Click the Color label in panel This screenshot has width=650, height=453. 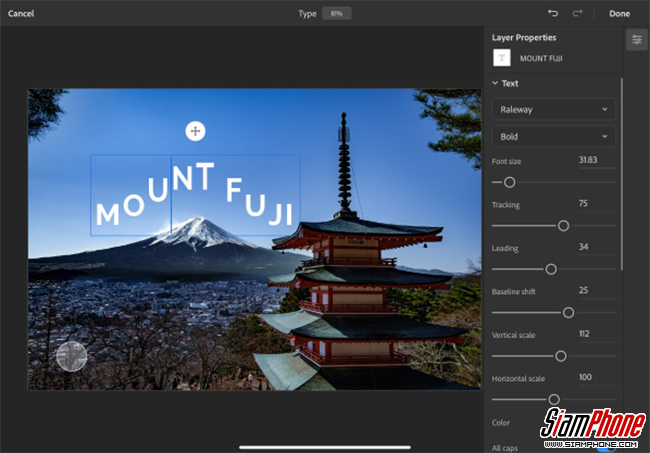pos(501,423)
